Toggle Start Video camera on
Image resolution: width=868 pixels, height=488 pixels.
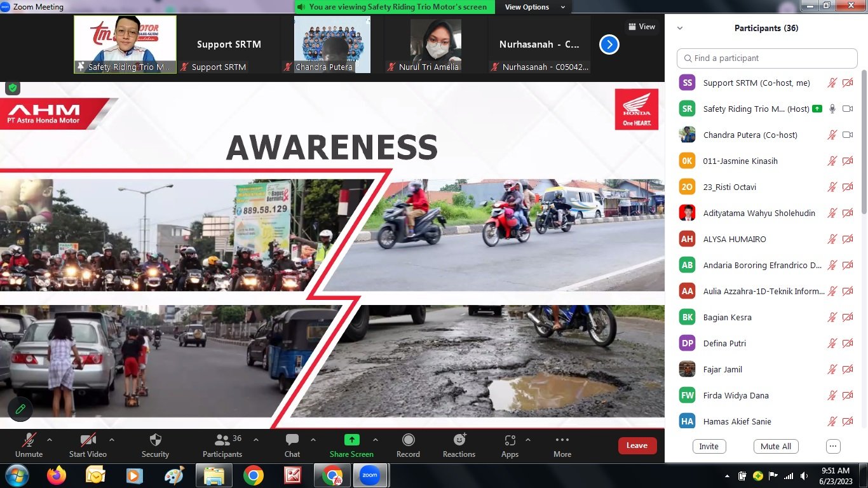(x=88, y=440)
